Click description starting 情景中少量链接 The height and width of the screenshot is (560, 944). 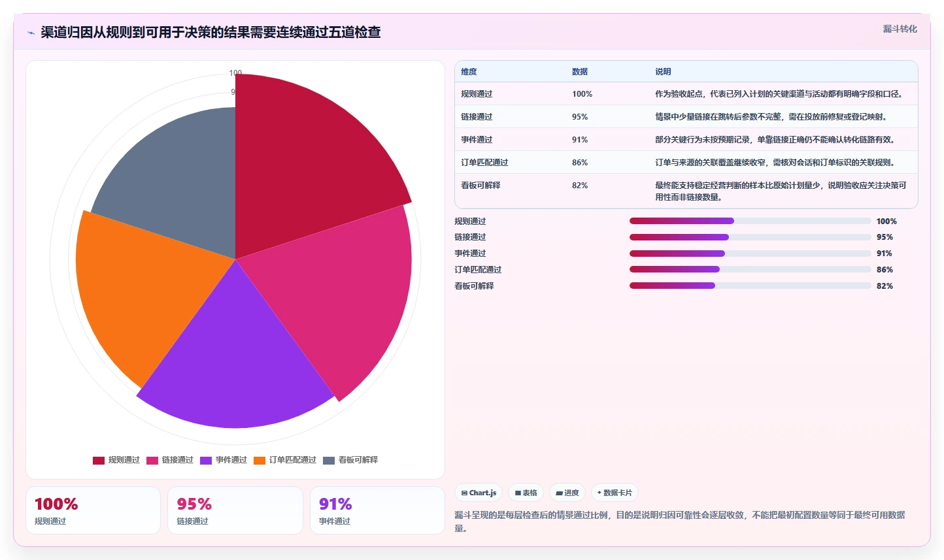click(x=773, y=117)
